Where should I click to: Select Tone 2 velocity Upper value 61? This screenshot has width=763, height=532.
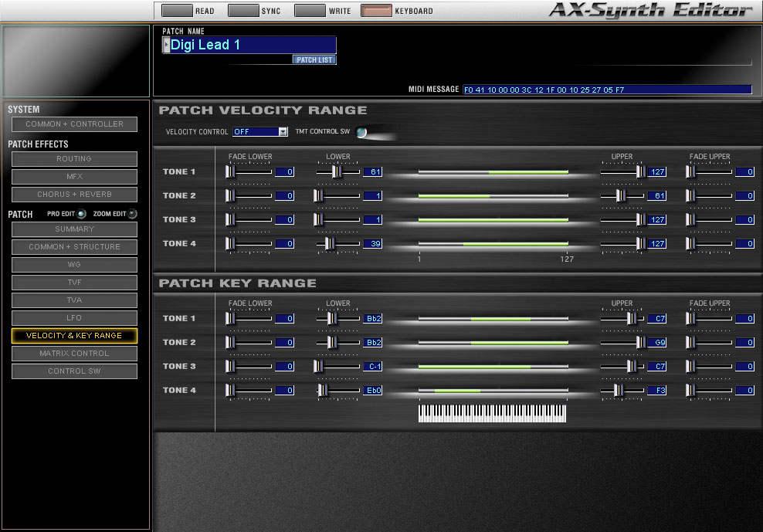click(657, 195)
